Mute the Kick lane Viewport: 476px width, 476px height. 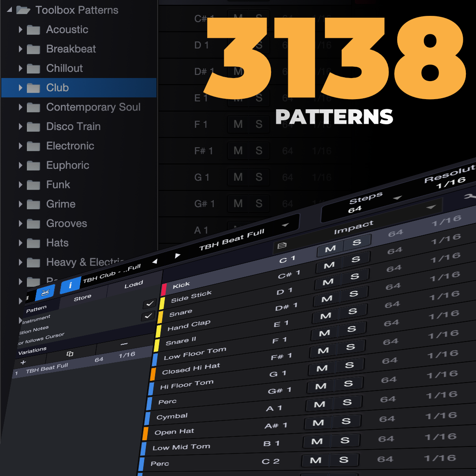[x=330, y=249]
